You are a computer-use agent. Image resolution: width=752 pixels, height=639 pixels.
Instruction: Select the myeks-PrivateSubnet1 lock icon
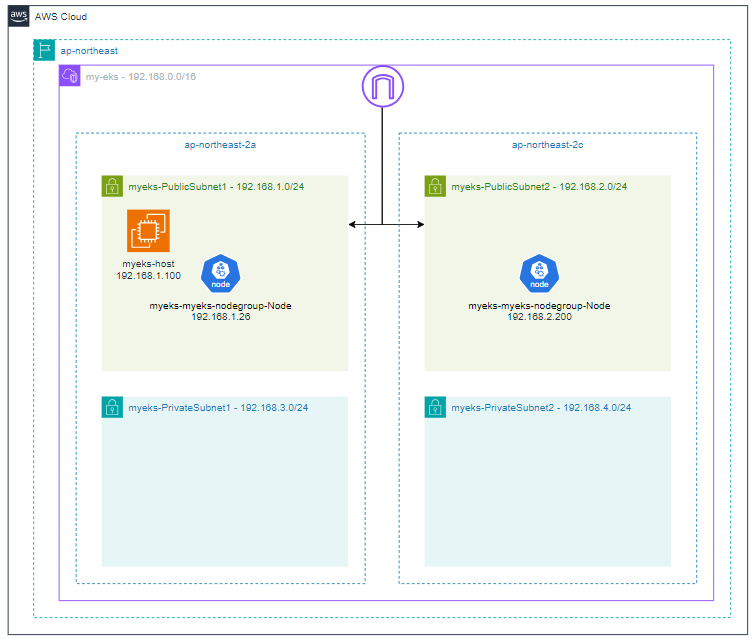(112, 407)
